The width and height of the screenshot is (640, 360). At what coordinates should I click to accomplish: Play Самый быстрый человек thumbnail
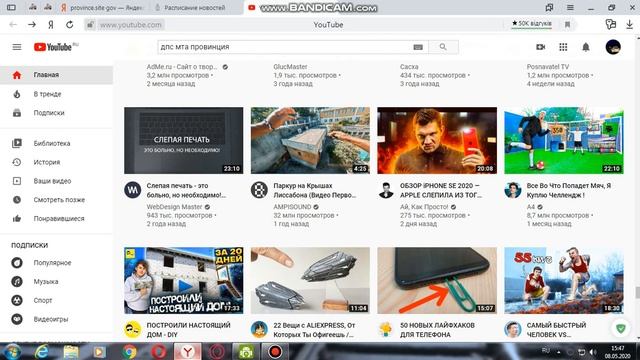(x=564, y=280)
